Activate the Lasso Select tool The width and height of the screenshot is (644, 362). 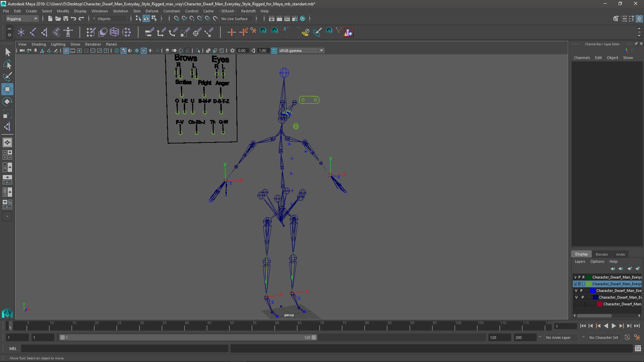pos(7,64)
